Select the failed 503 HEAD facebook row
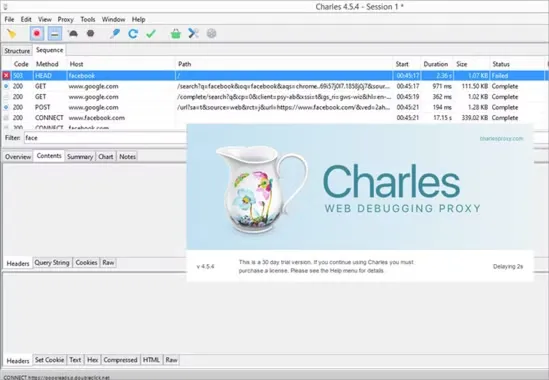This screenshot has height=380, width=549. pos(273,76)
